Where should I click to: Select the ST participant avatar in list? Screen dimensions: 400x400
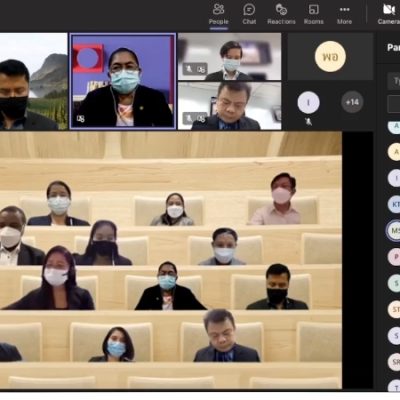(x=395, y=309)
